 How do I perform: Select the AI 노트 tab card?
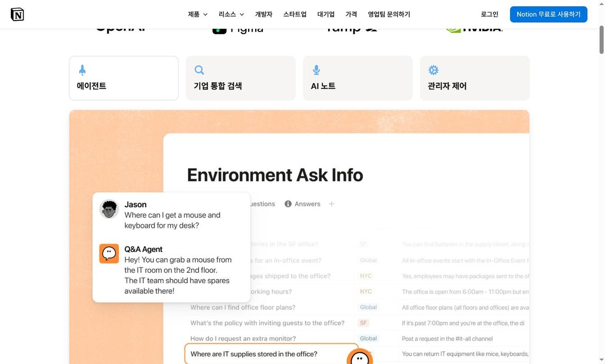tap(358, 78)
